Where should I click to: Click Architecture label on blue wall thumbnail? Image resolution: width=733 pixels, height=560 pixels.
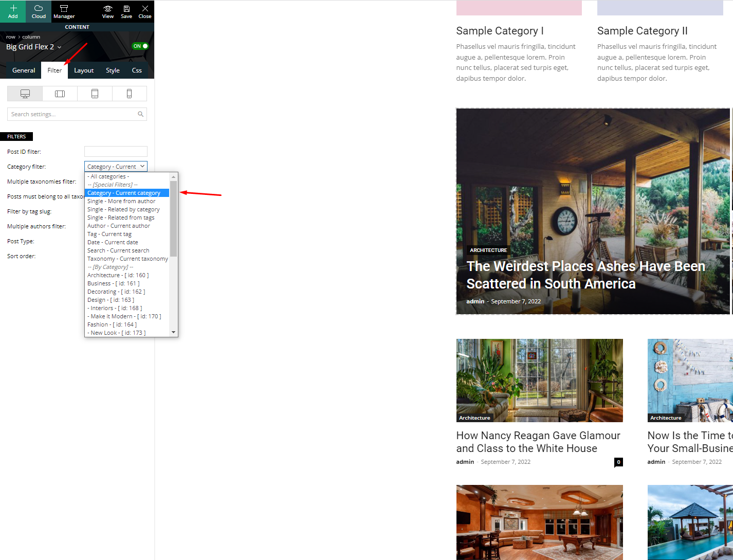tap(666, 418)
